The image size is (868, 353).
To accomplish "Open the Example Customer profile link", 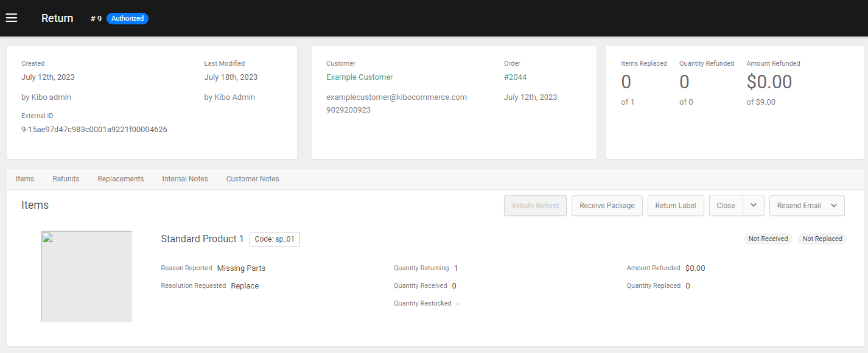I will (359, 77).
